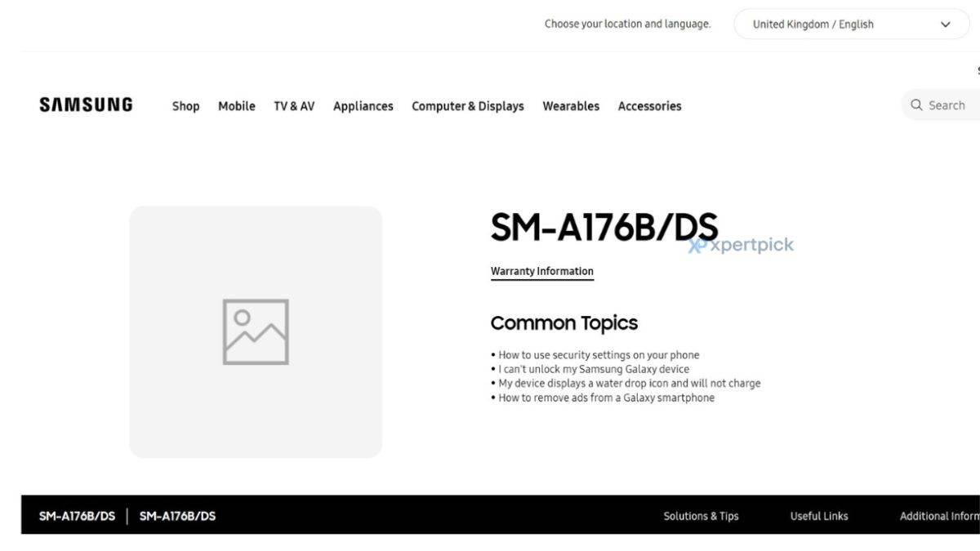The height and width of the screenshot is (551, 980).
Task: Expand the language selector chevron
Action: 946,24
